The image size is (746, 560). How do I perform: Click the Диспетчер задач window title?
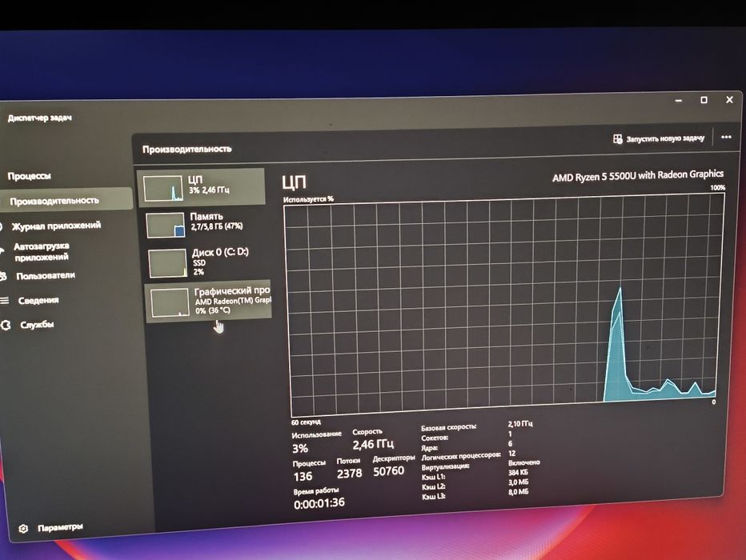point(39,118)
